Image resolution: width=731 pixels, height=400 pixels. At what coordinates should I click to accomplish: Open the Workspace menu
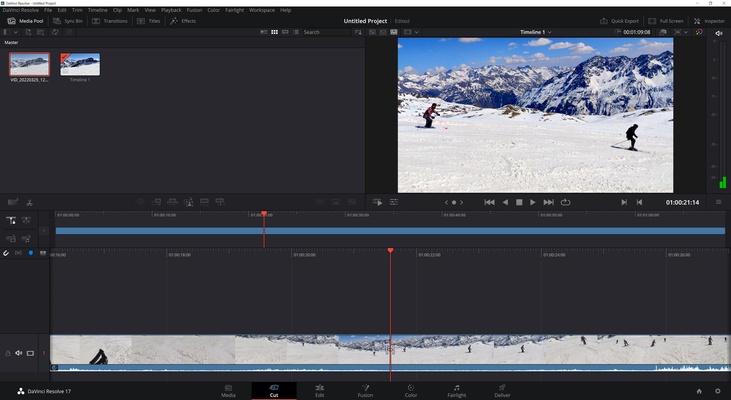262,10
